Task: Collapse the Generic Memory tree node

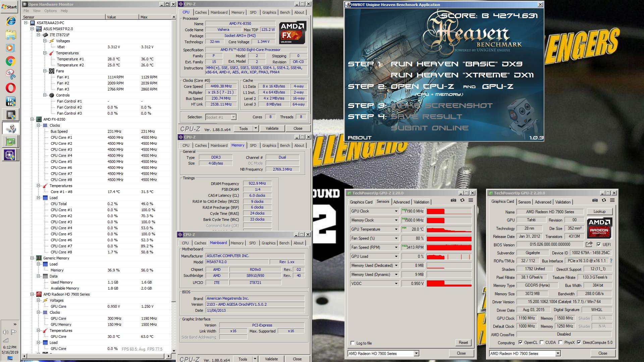Action: (32, 258)
